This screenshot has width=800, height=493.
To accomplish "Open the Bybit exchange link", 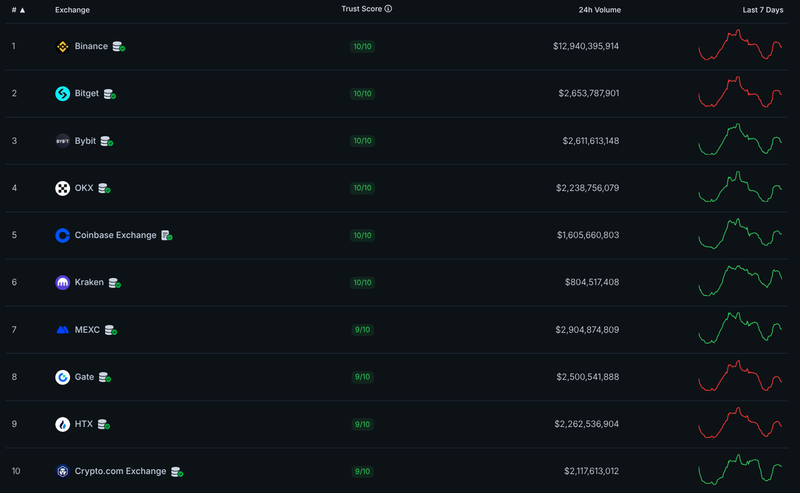I will tap(85, 141).
